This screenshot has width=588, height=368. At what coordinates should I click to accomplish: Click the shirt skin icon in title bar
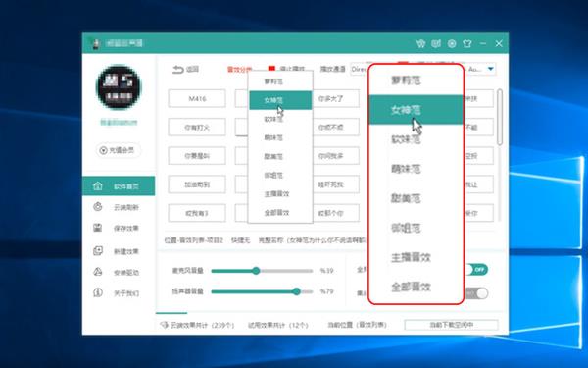(466, 43)
